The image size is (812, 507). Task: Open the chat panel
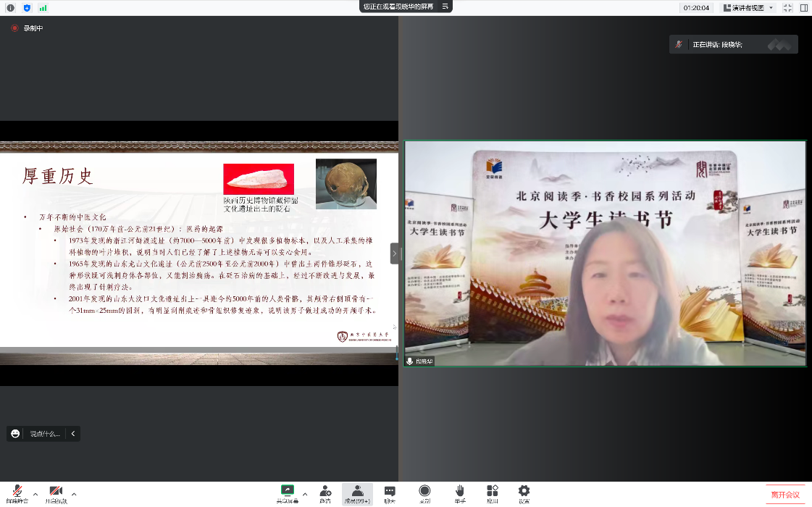pyautogui.click(x=390, y=493)
